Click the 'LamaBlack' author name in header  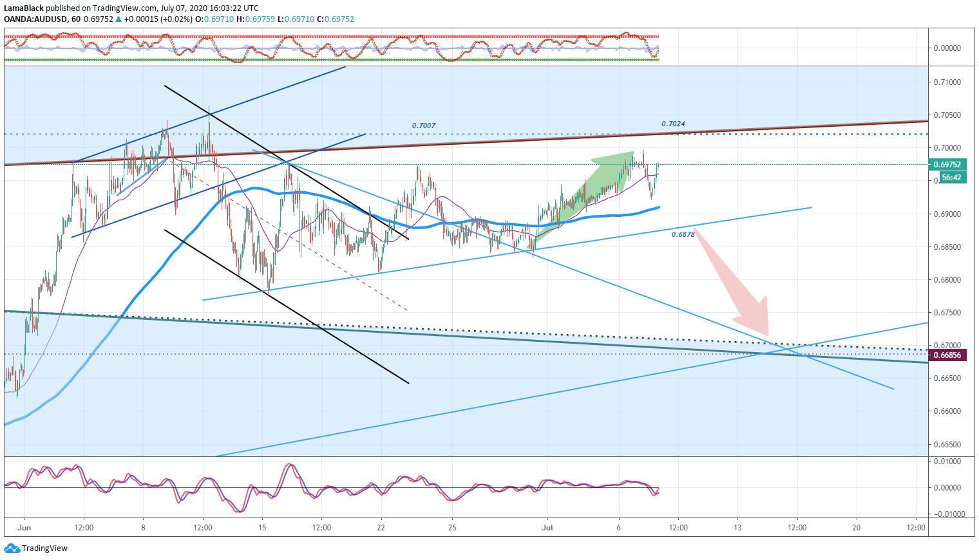[x=24, y=8]
